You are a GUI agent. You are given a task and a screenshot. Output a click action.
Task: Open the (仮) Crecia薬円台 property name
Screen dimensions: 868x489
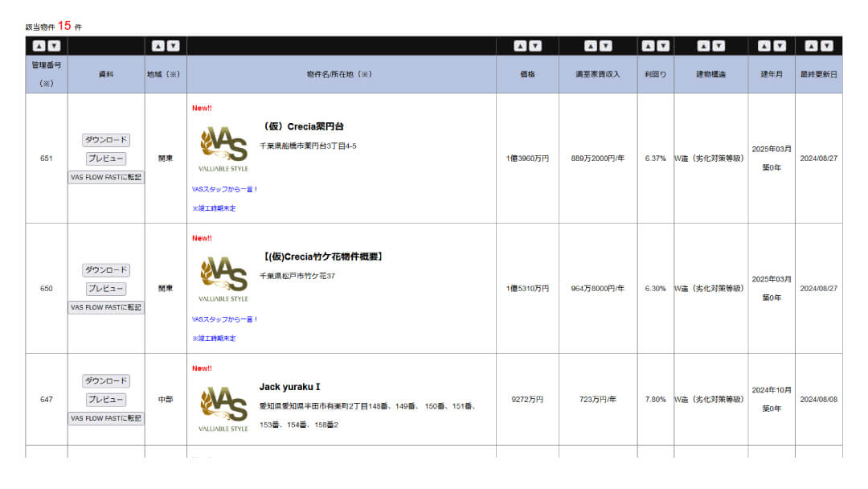point(304,126)
